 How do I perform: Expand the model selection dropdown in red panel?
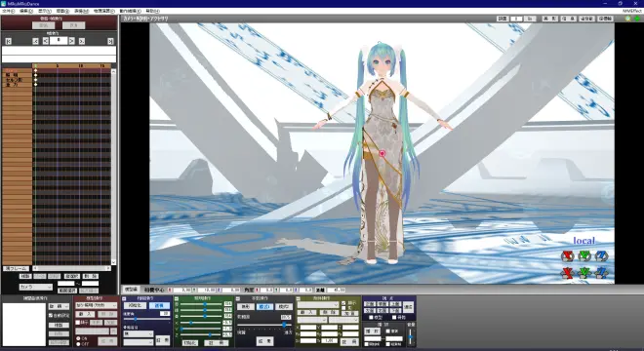coord(96,305)
